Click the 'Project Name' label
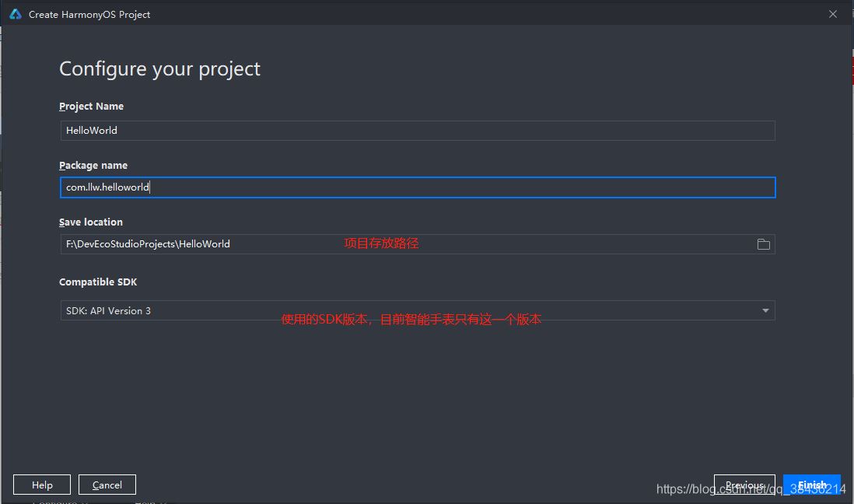This screenshot has width=854, height=504. point(91,107)
